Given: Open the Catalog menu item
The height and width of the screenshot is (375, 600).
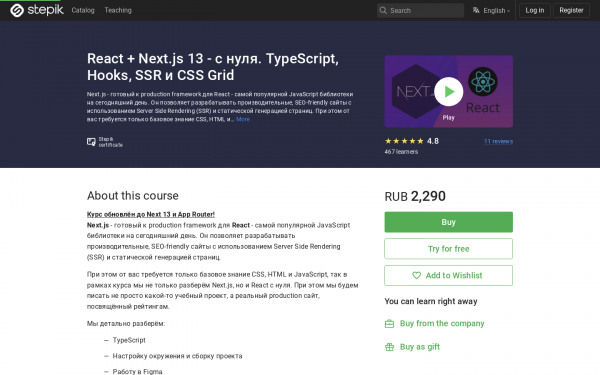Looking at the screenshot, I should point(83,10).
